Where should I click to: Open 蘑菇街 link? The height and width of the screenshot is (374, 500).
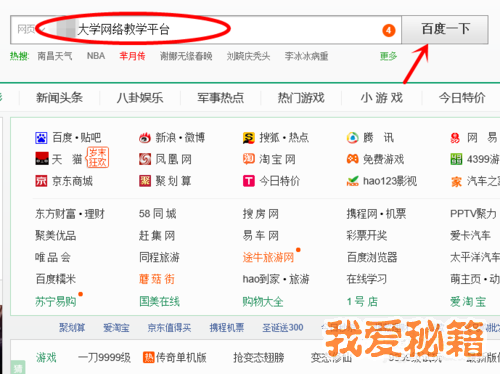coord(157,279)
